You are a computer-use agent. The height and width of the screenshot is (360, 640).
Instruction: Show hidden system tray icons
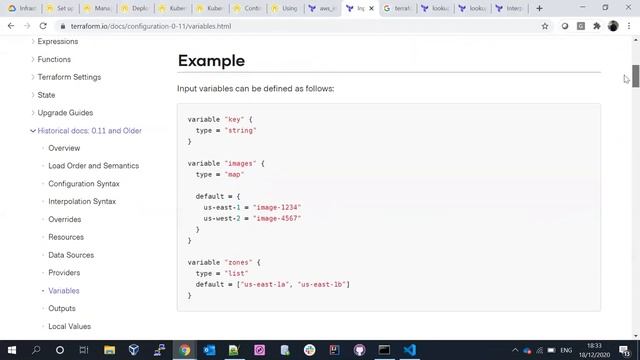click(515, 350)
